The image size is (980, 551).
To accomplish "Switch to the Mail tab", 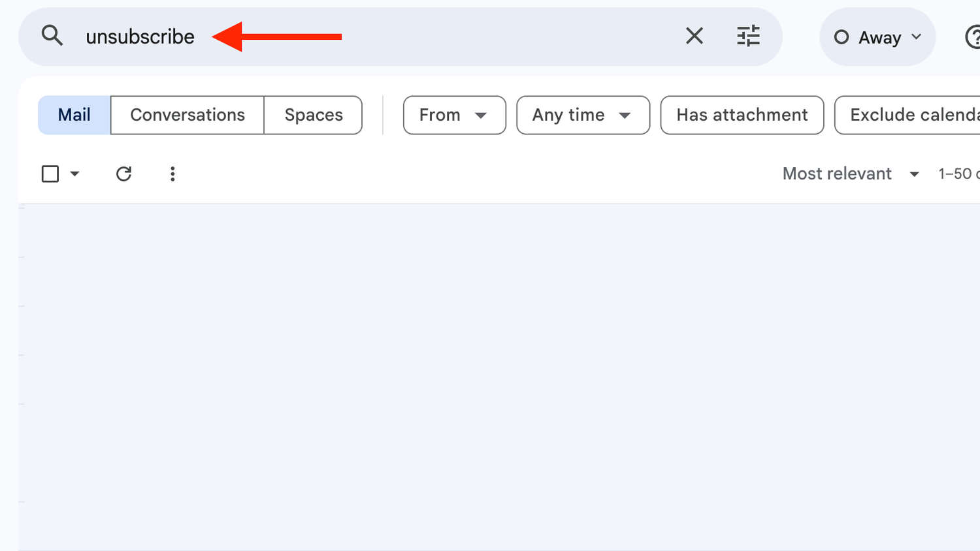I will tap(74, 115).
